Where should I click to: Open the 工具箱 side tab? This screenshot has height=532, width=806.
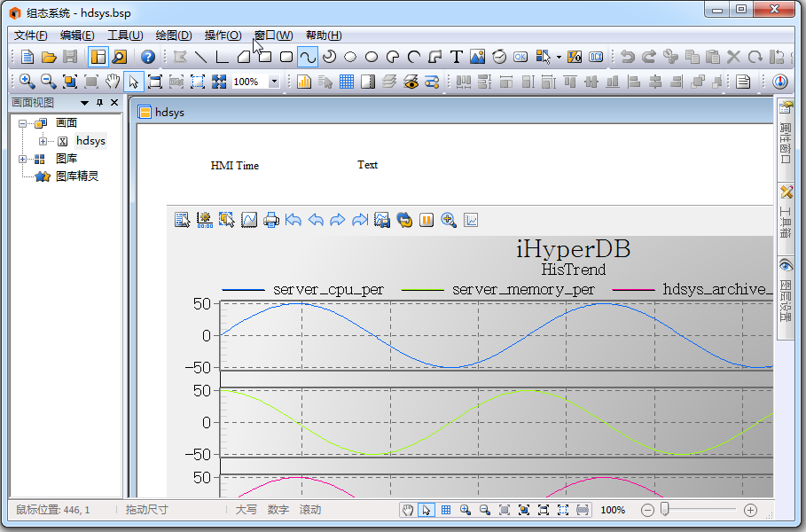pos(786,218)
